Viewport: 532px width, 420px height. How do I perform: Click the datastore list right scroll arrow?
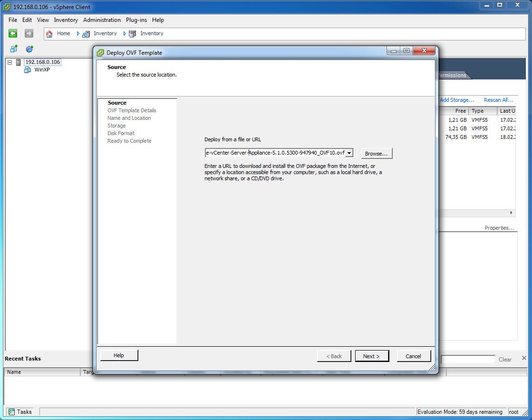click(x=511, y=213)
